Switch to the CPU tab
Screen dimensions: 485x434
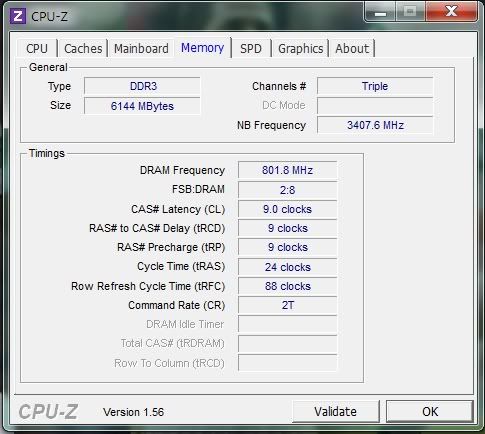tap(37, 49)
